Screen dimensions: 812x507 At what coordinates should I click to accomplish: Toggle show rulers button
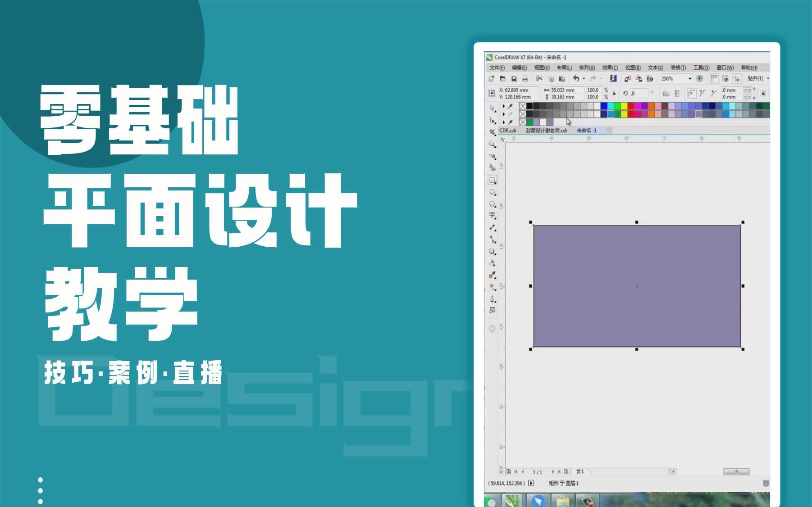(714, 78)
